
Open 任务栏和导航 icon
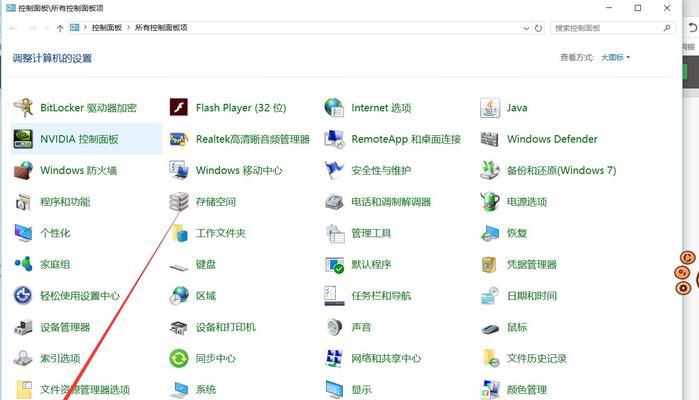[334, 295]
